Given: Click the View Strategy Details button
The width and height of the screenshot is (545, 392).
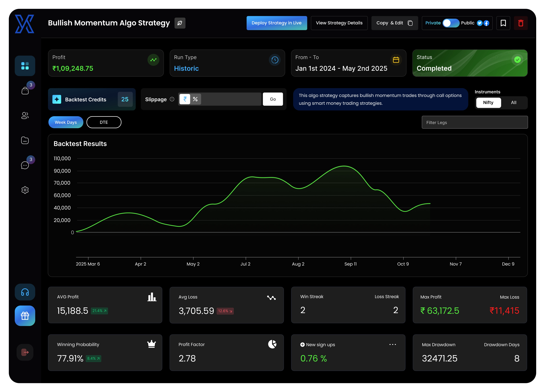Looking at the screenshot, I should point(339,23).
